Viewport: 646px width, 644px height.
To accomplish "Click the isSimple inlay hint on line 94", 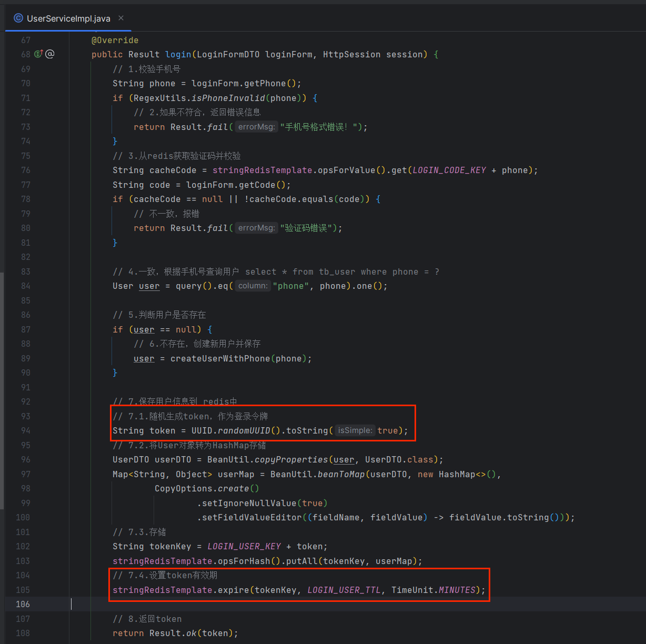I will coord(355,430).
